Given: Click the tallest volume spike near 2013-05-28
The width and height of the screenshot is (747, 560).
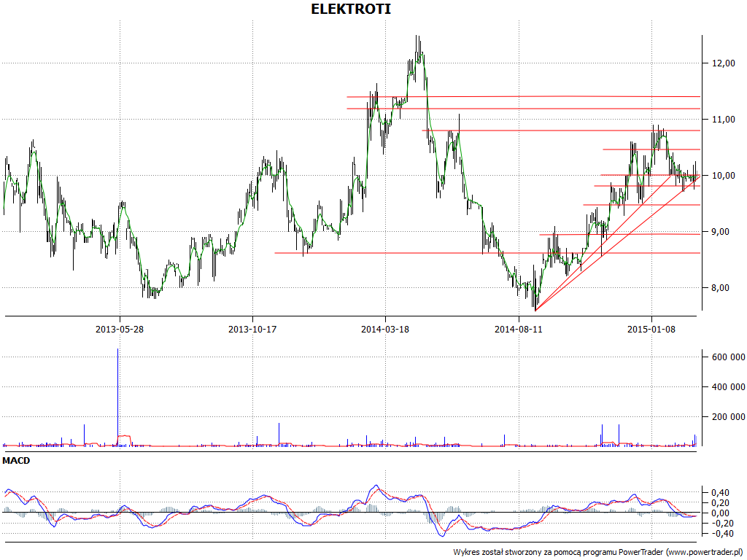Looking at the screenshot, I should (x=118, y=397).
